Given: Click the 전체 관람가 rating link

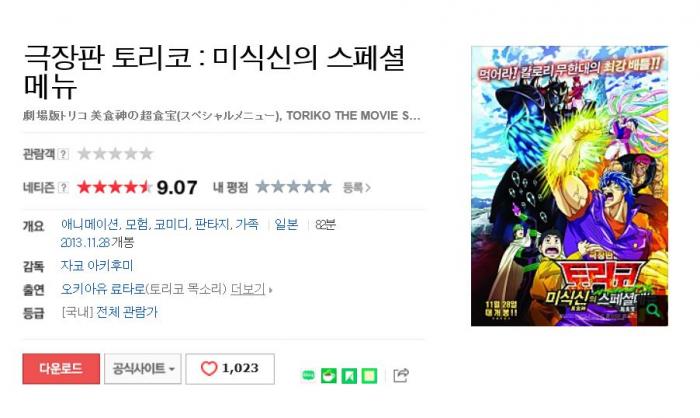Looking at the screenshot, I should (x=127, y=312).
